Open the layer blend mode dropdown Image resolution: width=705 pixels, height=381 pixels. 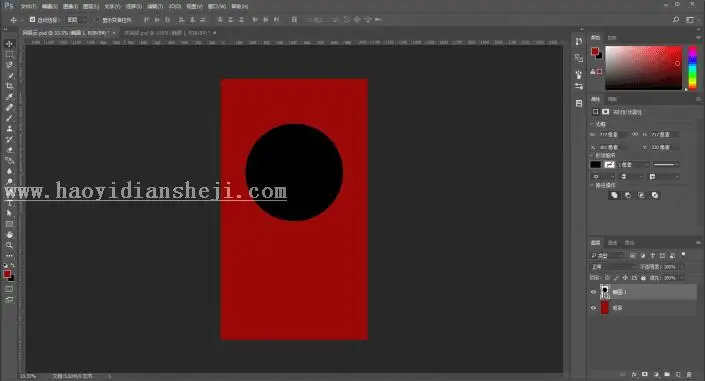[613, 267]
